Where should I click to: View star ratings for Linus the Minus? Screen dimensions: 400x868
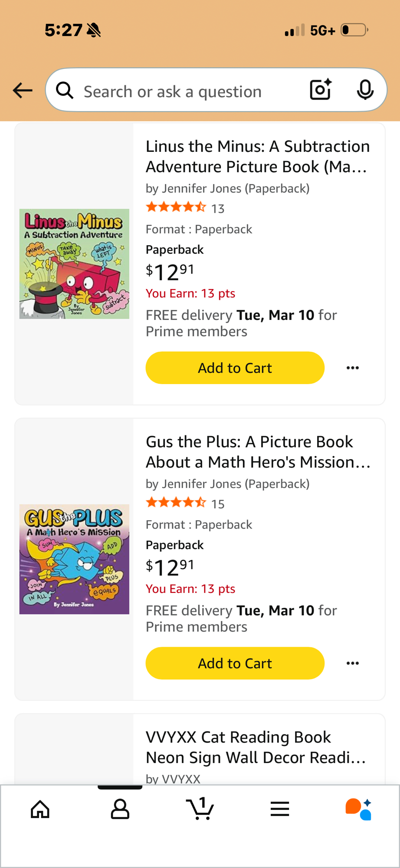click(176, 207)
